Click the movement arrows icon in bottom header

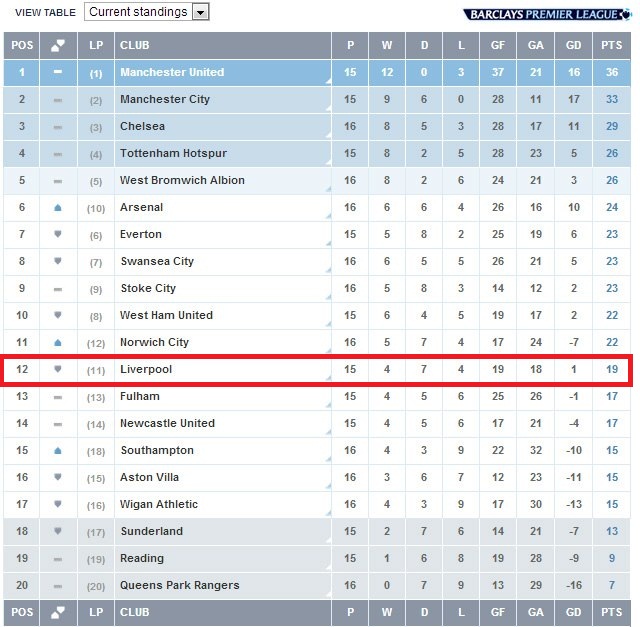tap(58, 612)
